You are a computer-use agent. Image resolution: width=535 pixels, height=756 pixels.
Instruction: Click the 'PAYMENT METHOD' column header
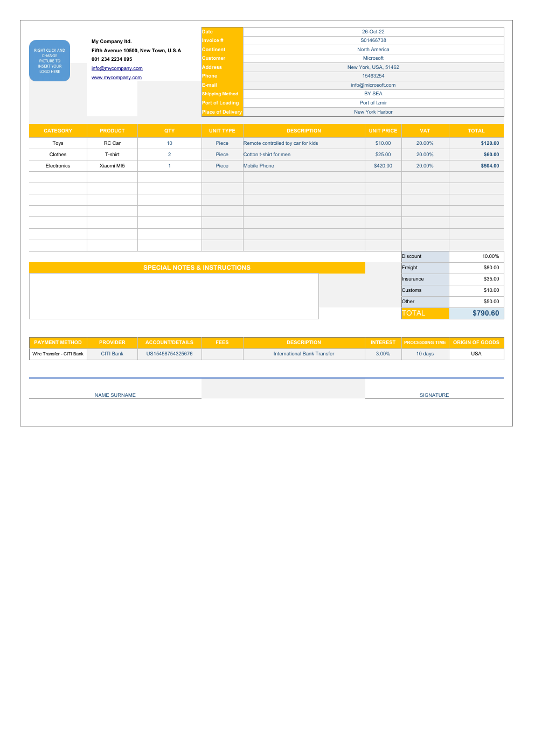coord(58,342)
